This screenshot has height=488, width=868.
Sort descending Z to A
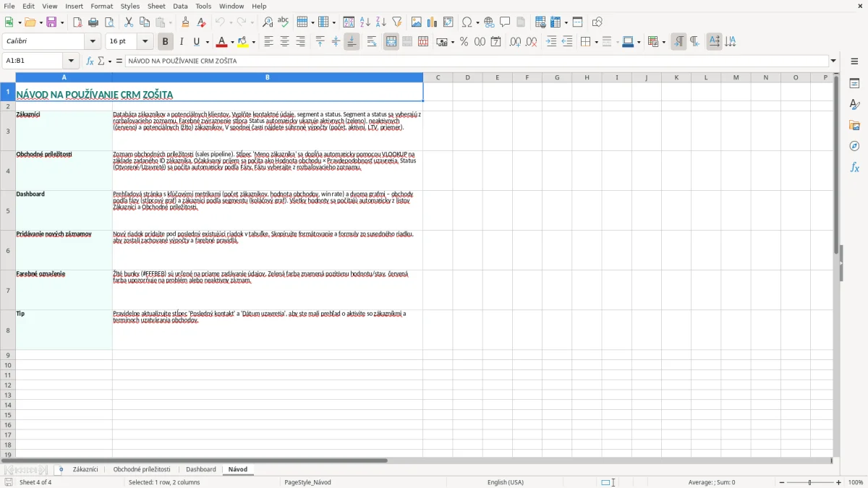[x=381, y=22]
